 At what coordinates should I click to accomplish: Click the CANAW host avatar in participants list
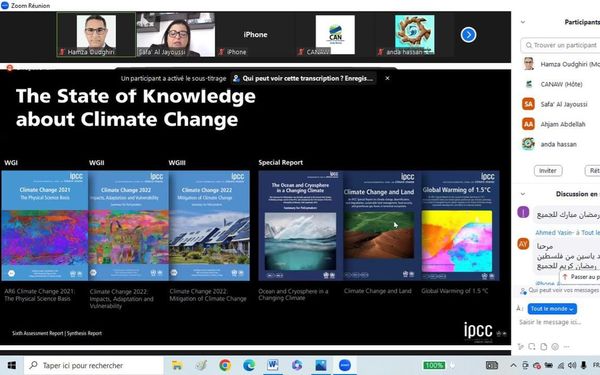point(528,84)
